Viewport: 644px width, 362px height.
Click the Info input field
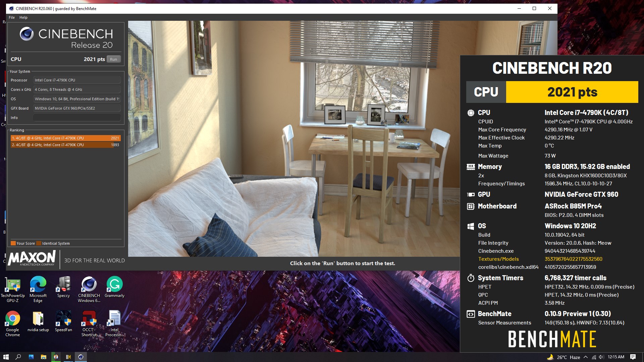77,118
